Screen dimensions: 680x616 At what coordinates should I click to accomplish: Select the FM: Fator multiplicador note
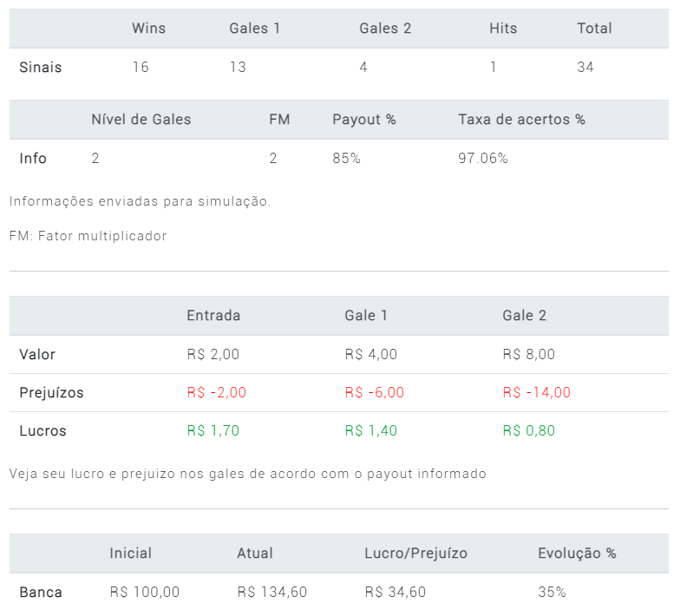(88, 236)
